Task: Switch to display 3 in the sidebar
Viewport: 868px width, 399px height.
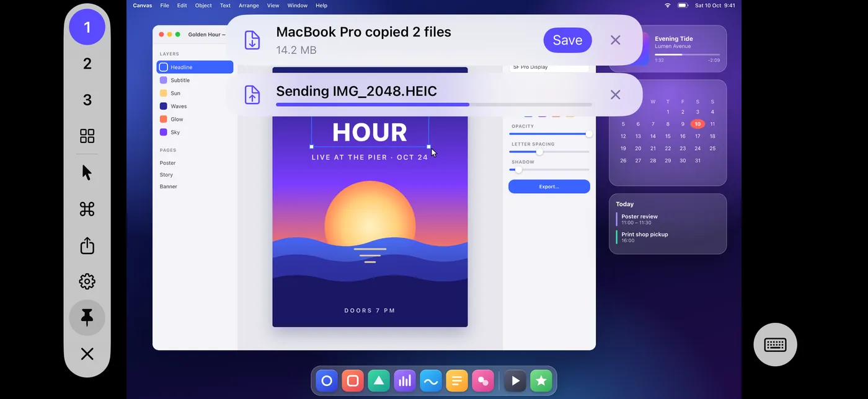Action: pos(87,100)
